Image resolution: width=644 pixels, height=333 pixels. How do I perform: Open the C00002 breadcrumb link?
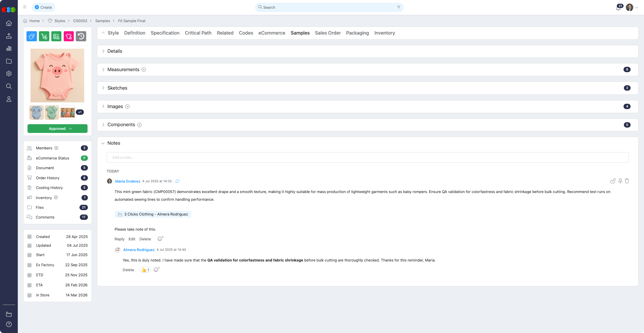pyautogui.click(x=80, y=21)
